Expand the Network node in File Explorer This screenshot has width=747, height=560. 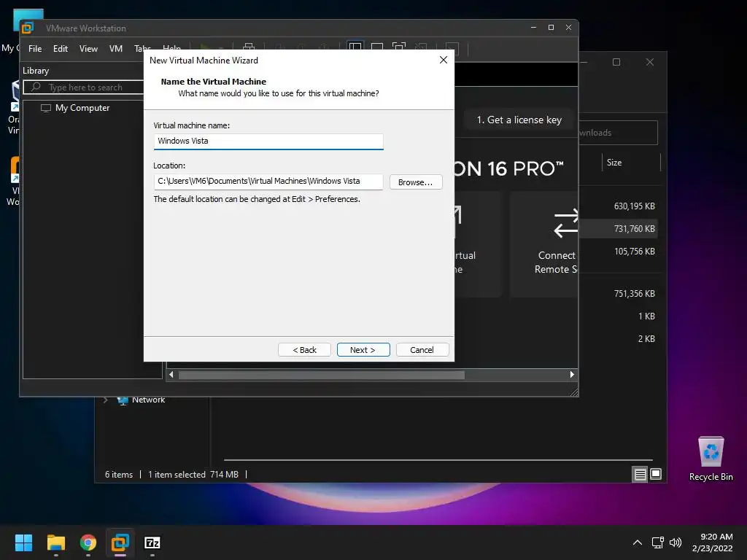click(105, 400)
